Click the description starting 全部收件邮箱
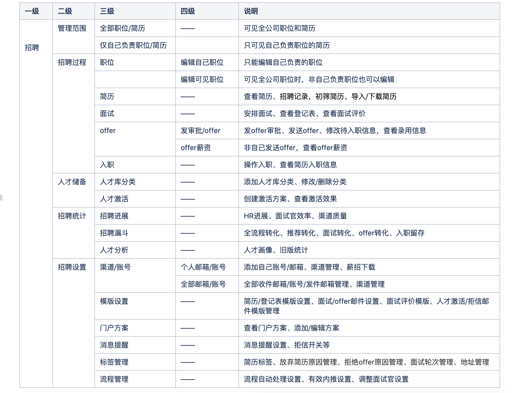Screen dimensions: 532x393 point(314,284)
